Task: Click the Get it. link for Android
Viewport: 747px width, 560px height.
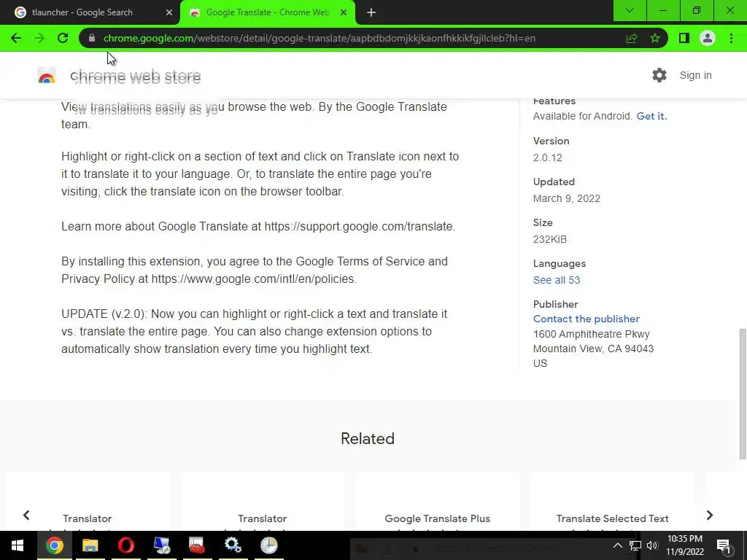Action: point(651,116)
